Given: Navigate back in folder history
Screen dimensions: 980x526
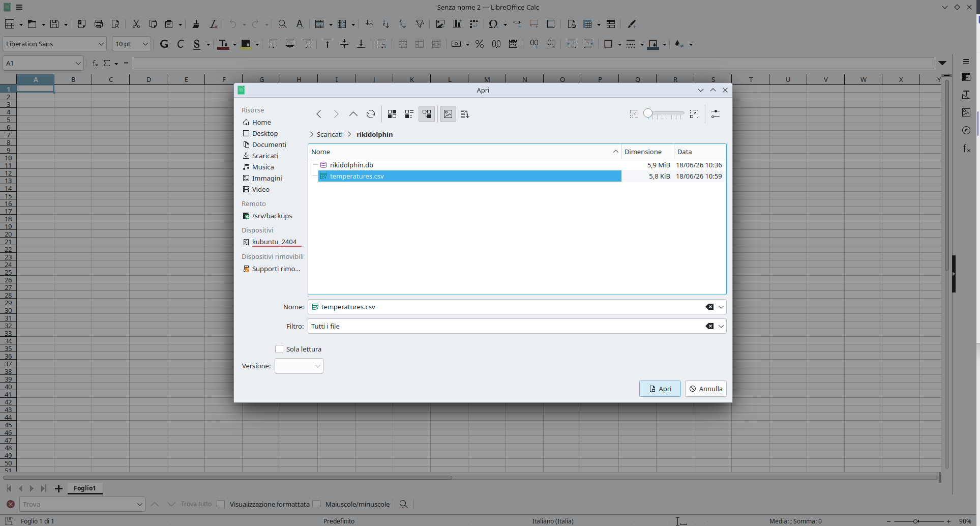Looking at the screenshot, I should click(319, 114).
